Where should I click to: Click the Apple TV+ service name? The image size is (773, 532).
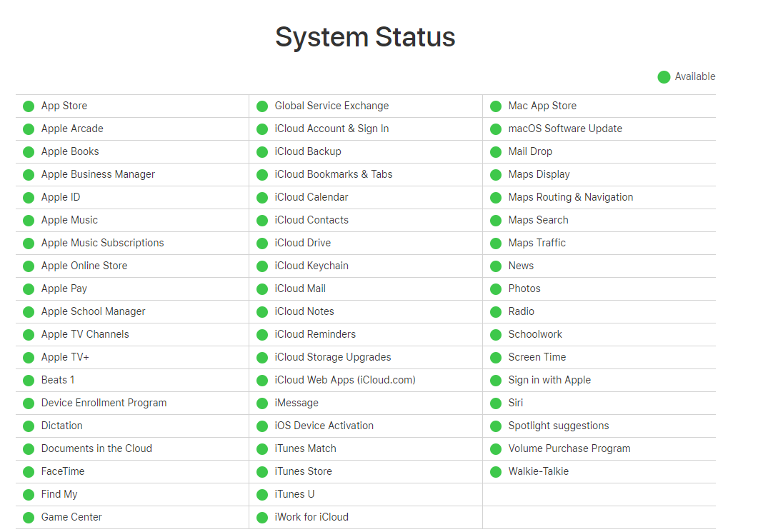(65, 357)
